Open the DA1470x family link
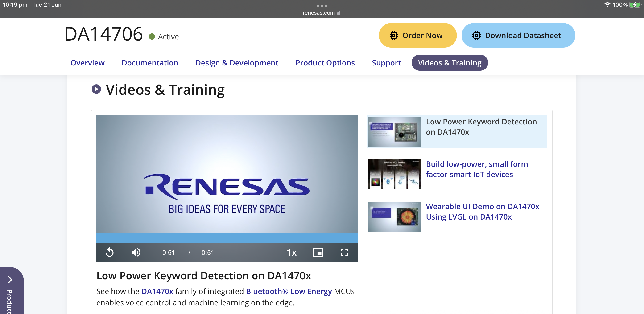 coord(157,291)
